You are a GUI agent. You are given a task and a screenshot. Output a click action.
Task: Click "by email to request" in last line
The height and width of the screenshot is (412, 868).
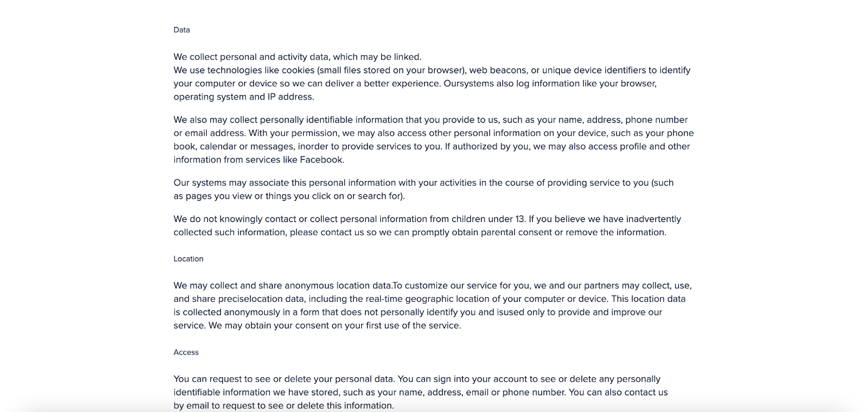(x=213, y=405)
